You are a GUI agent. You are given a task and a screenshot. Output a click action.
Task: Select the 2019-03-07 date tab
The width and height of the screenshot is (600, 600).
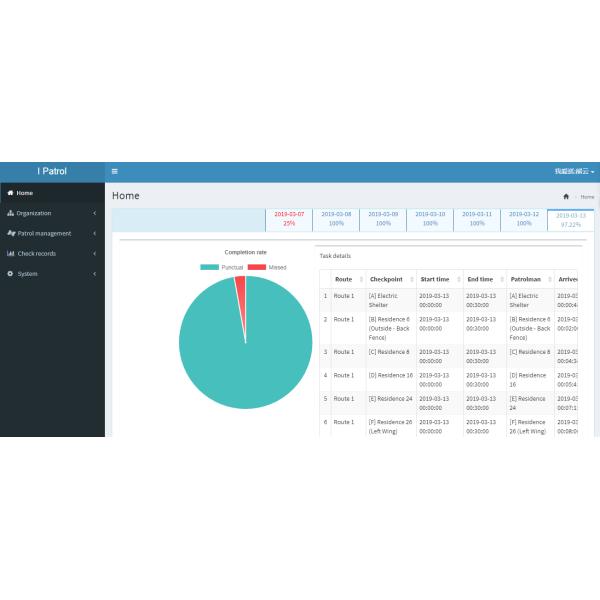click(289, 219)
